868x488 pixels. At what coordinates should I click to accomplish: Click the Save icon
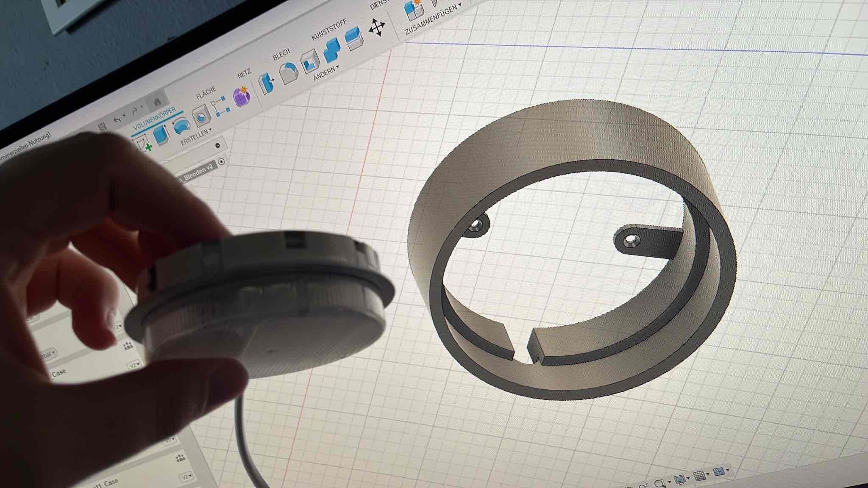pyautogui.click(x=102, y=127)
